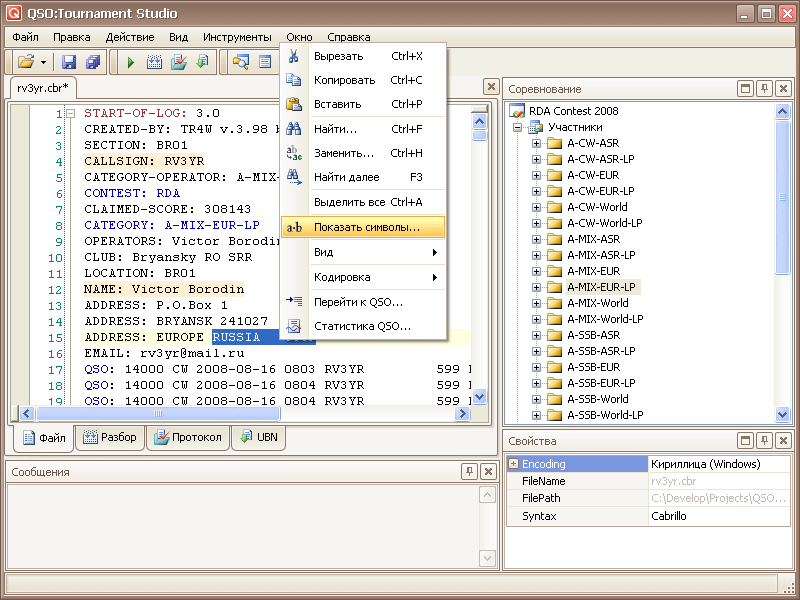Switch to the Разбор tab
The height and width of the screenshot is (600, 800).
pos(109,437)
